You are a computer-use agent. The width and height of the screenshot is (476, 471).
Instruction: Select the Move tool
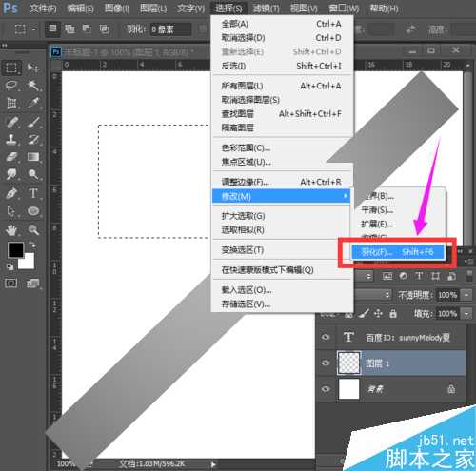click(33, 68)
